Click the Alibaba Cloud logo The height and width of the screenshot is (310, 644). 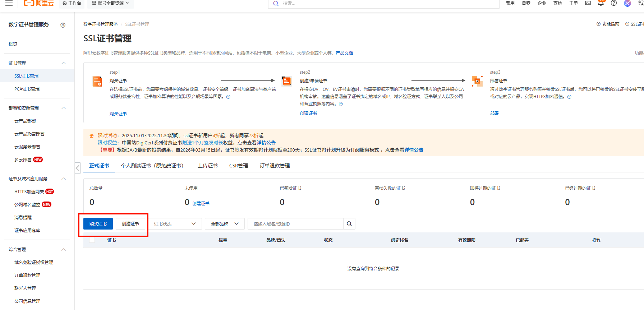click(38, 3)
